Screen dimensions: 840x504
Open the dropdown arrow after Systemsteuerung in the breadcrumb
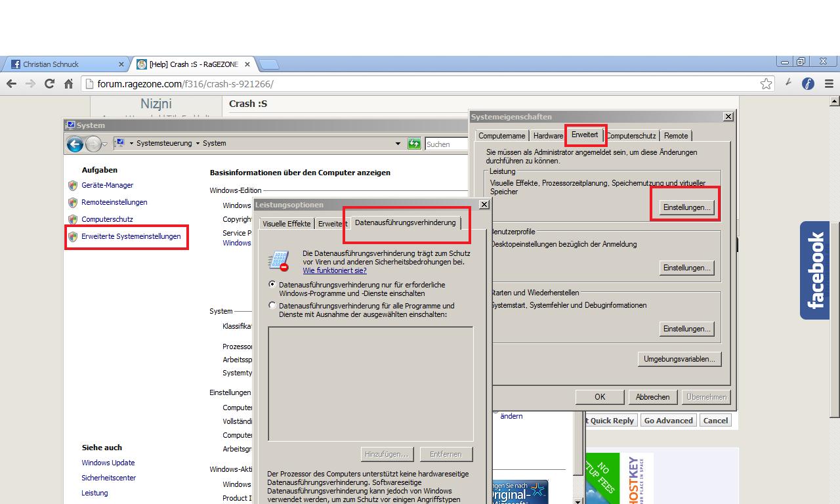(198, 144)
